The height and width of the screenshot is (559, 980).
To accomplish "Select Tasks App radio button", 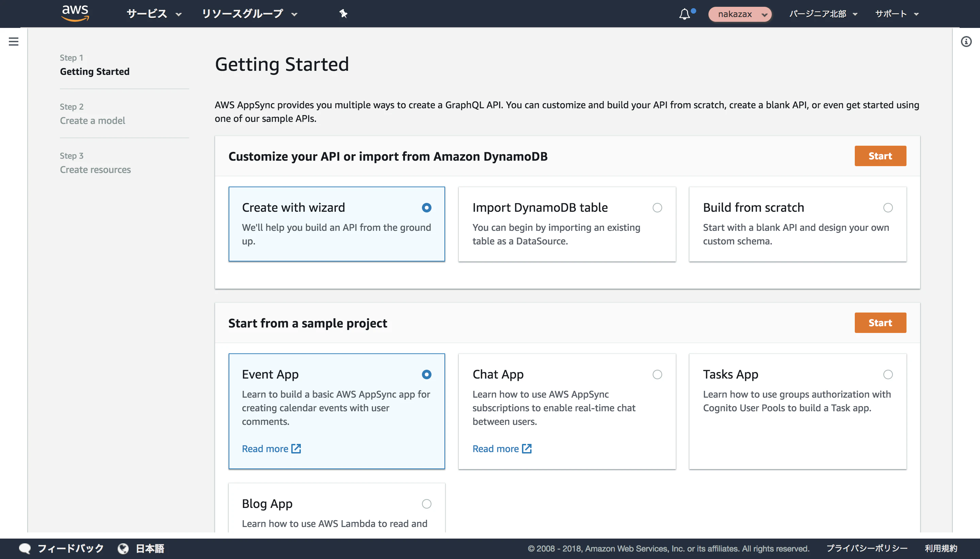I will [888, 374].
